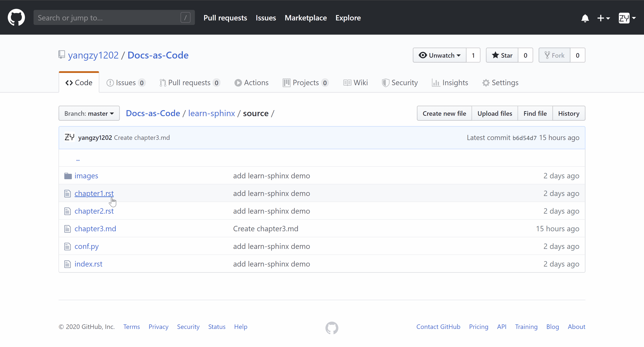Viewport: 644px width, 347px height.
Task: Toggle the Watch count button
Action: click(x=473, y=55)
